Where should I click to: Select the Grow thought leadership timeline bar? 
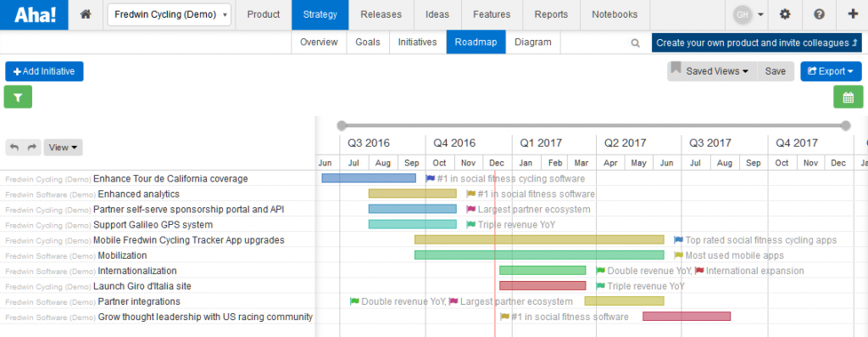point(687,317)
